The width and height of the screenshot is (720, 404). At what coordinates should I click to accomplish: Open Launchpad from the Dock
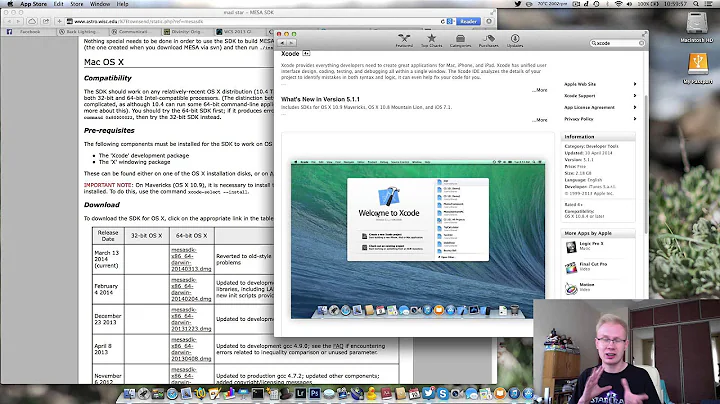click(143, 393)
